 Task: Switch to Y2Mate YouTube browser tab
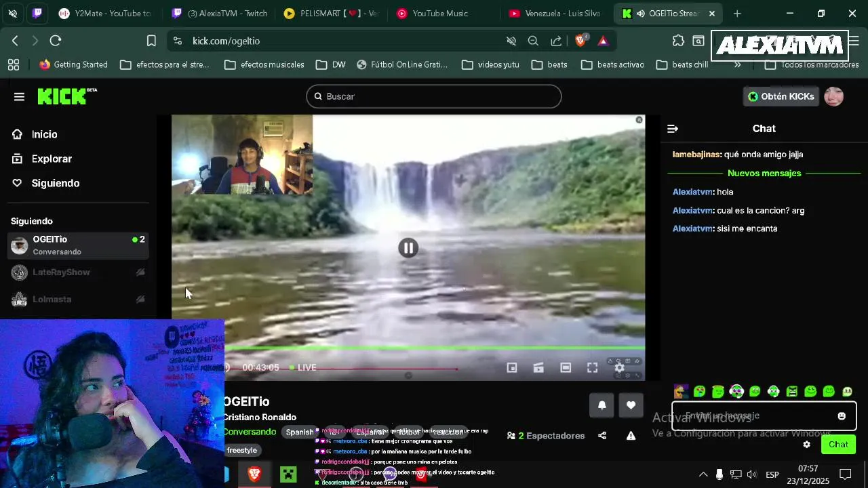pos(104,14)
